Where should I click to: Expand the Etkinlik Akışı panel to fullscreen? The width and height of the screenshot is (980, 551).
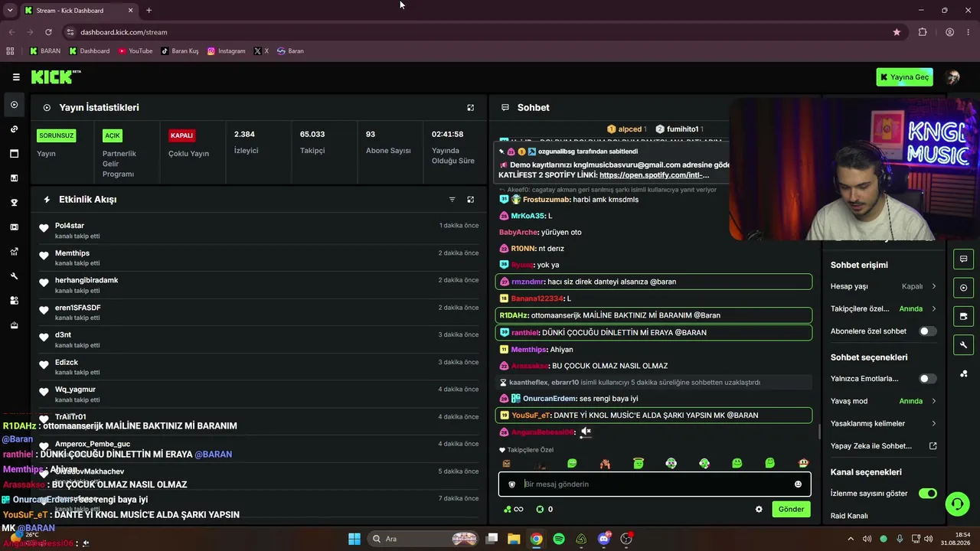click(471, 200)
